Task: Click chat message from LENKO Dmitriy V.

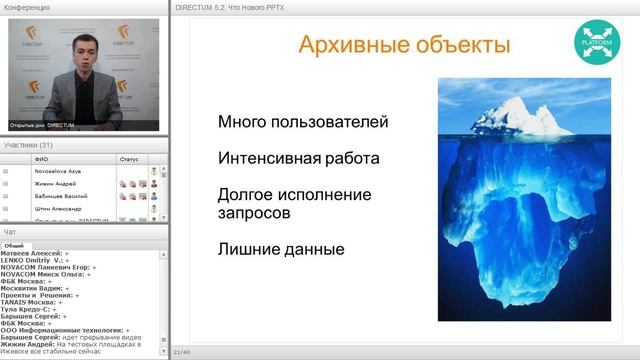Action: click(x=35, y=260)
